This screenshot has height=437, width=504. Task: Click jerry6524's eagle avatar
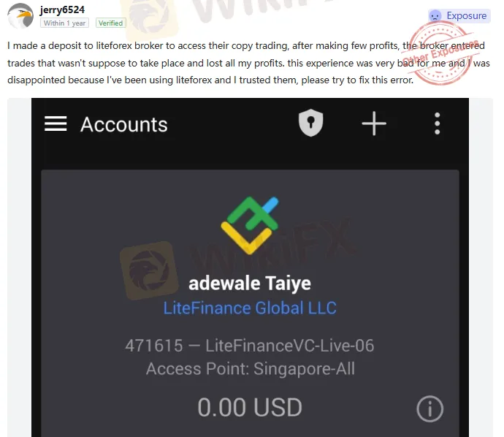coord(20,16)
